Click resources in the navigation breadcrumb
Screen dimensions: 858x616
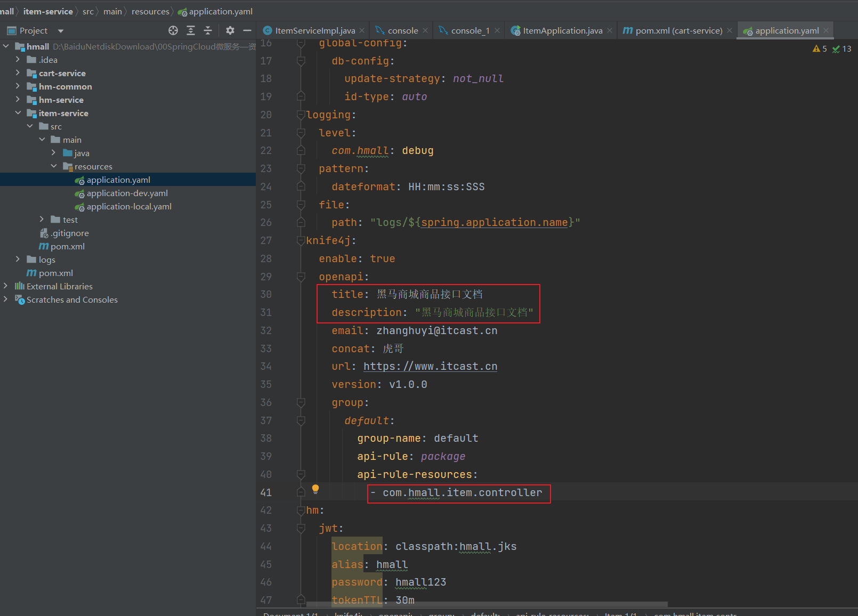pos(150,11)
